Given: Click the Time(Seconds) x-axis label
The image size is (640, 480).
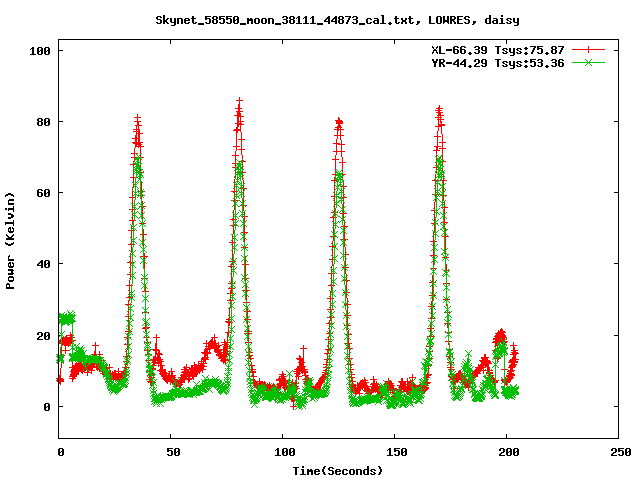Looking at the screenshot, I should [338, 471].
